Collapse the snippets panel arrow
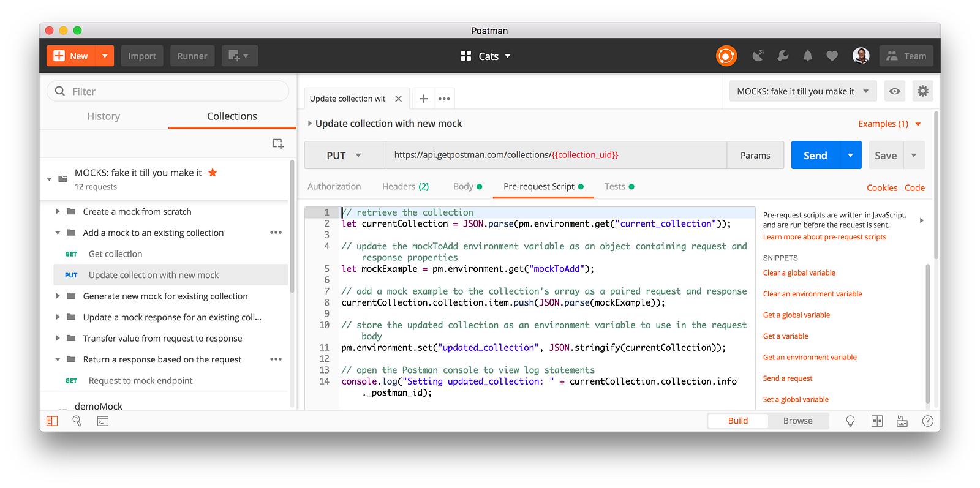Viewport: 980px width, 488px height. 922,220
